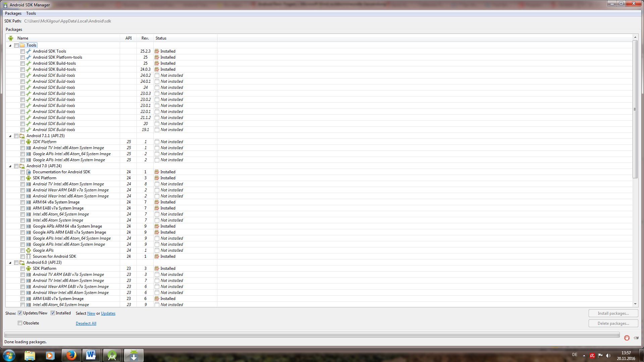Enable the Obsolete packages checkbox
644x362 pixels.
click(20, 323)
